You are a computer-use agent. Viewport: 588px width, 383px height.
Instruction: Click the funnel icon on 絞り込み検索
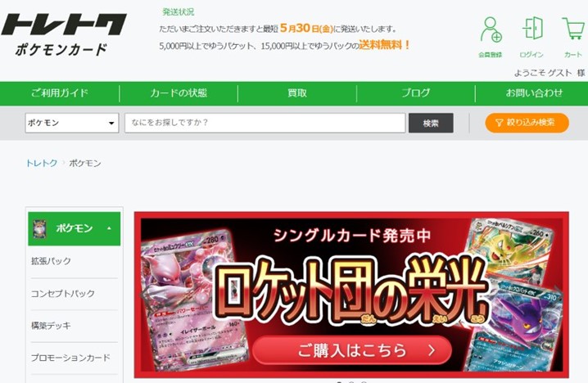tap(499, 123)
